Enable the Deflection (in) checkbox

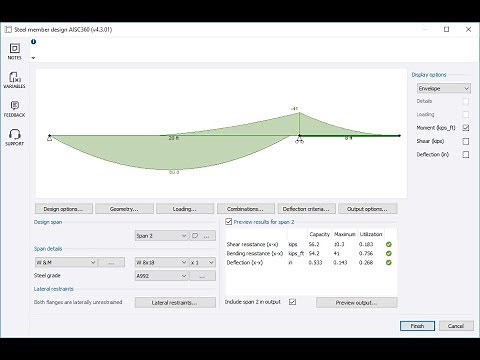tap(466, 155)
